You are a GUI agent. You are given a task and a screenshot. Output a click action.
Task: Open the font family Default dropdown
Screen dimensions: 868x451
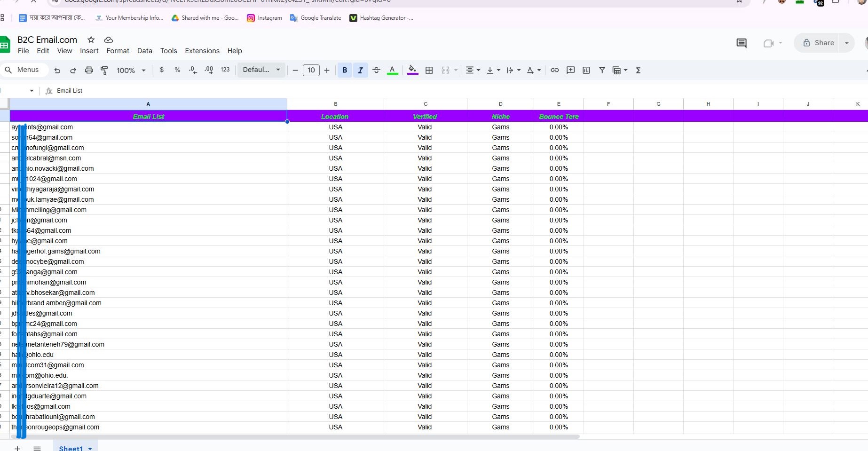tap(261, 70)
